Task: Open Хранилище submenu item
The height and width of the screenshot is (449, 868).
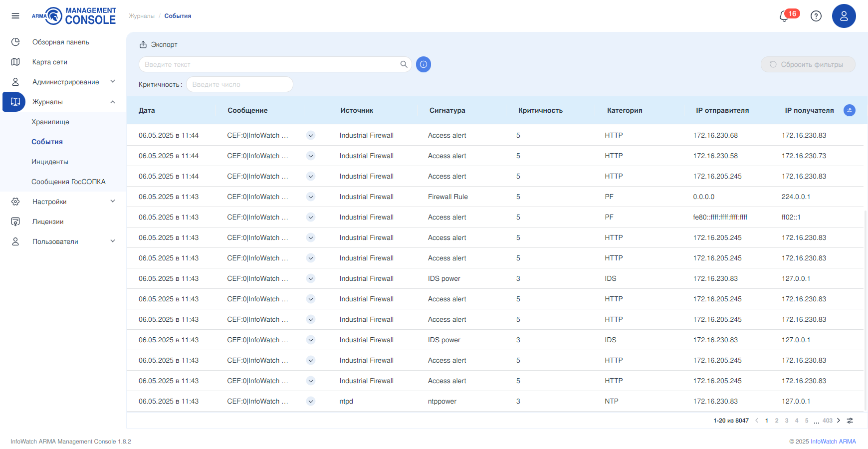Action: (50, 122)
